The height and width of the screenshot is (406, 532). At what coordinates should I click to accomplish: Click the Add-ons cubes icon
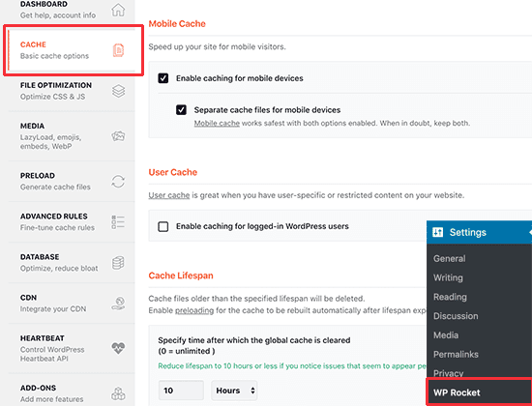pyautogui.click(x=118, y=393)
